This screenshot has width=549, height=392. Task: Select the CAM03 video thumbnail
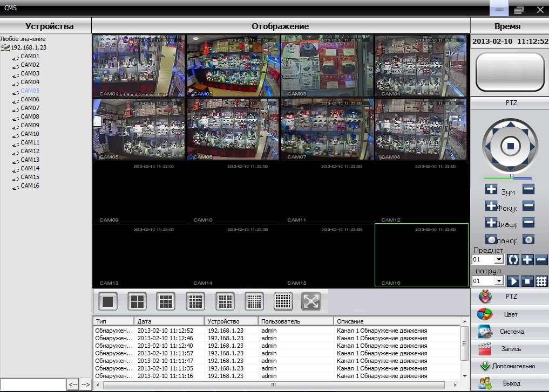(x=327, y=66)
